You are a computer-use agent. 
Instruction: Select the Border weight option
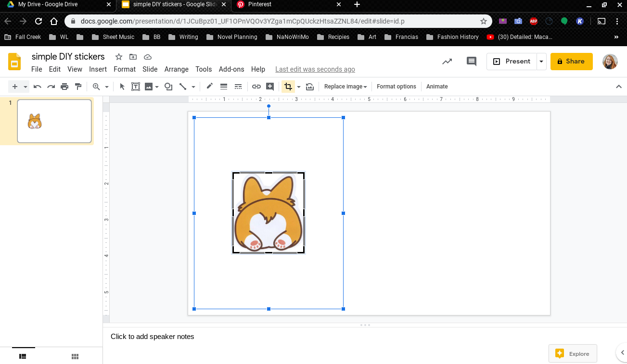[224, 87]
